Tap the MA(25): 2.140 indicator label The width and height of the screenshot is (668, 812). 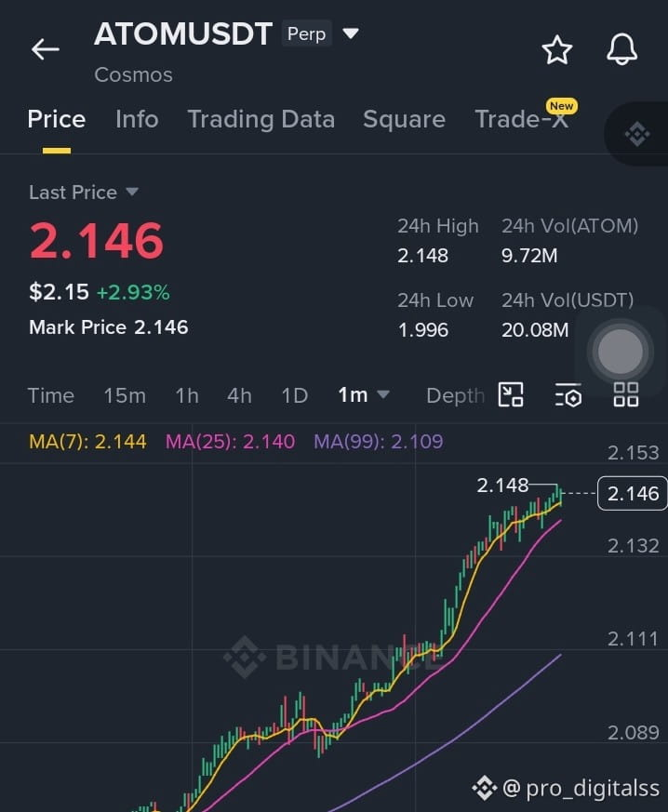(230, 442)
